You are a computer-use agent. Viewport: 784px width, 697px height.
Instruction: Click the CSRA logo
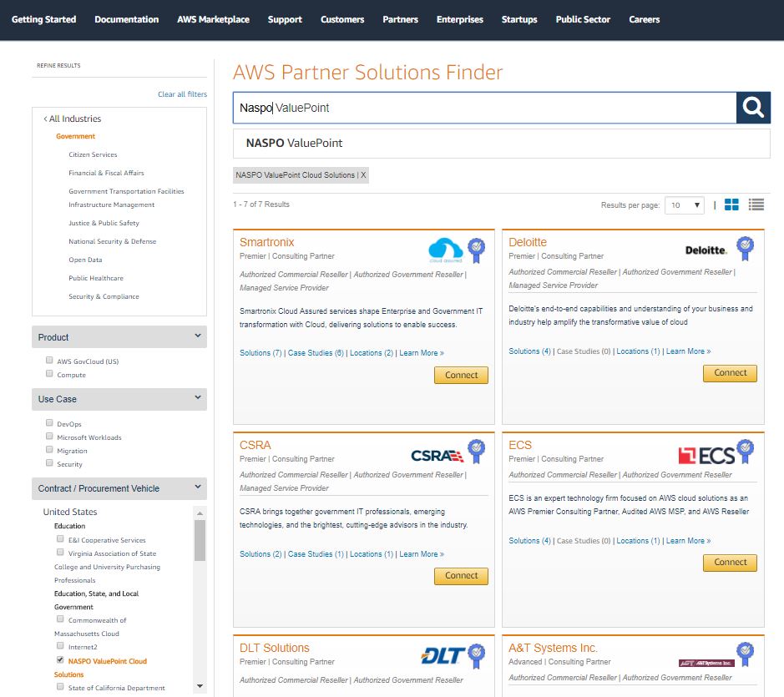(x=438, y=456)
